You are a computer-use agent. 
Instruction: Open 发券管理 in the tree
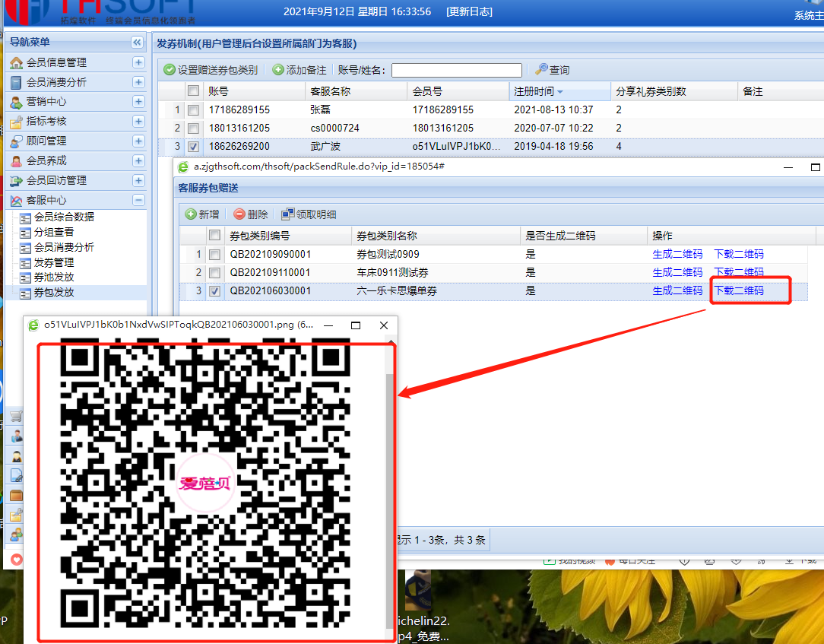(54, 263)
